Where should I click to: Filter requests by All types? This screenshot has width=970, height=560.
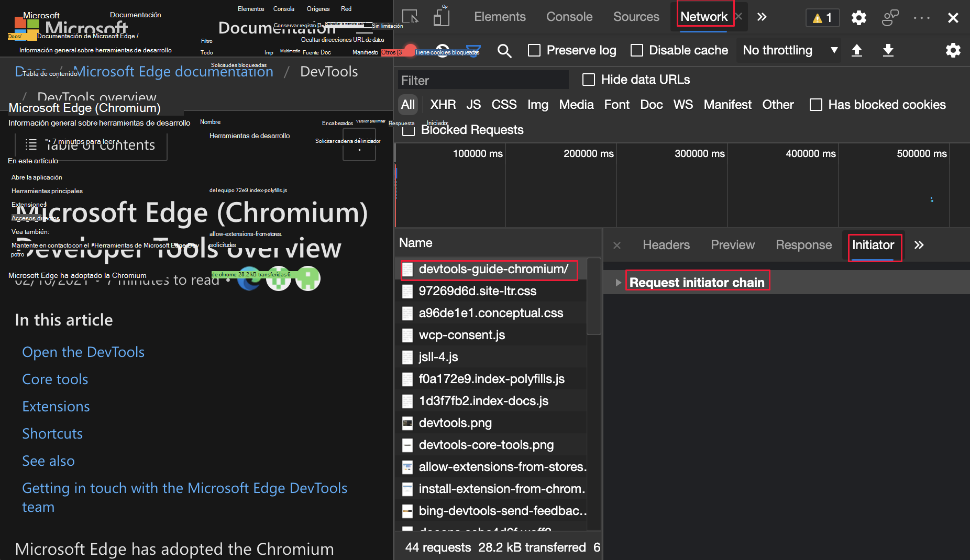[408, 105]
